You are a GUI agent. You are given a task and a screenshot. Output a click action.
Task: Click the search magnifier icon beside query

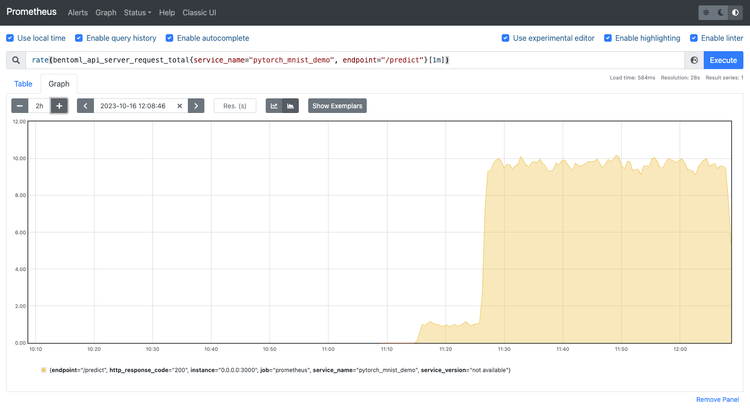(16, 60)
